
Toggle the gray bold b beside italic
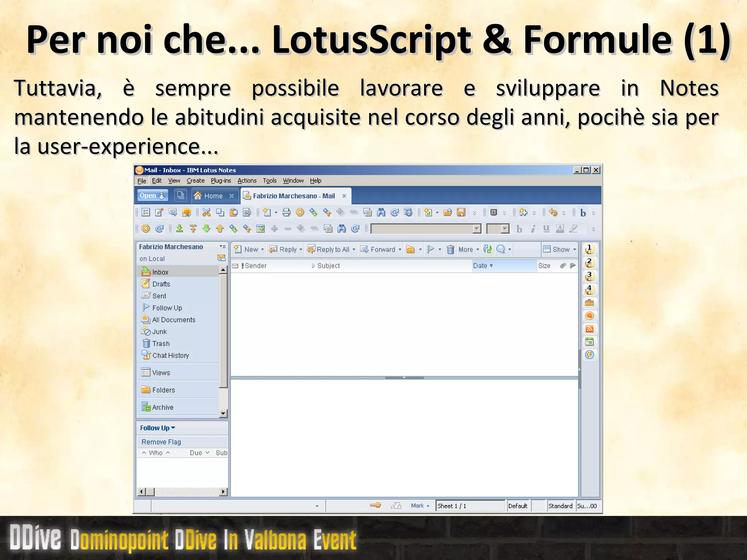[519, 229]
